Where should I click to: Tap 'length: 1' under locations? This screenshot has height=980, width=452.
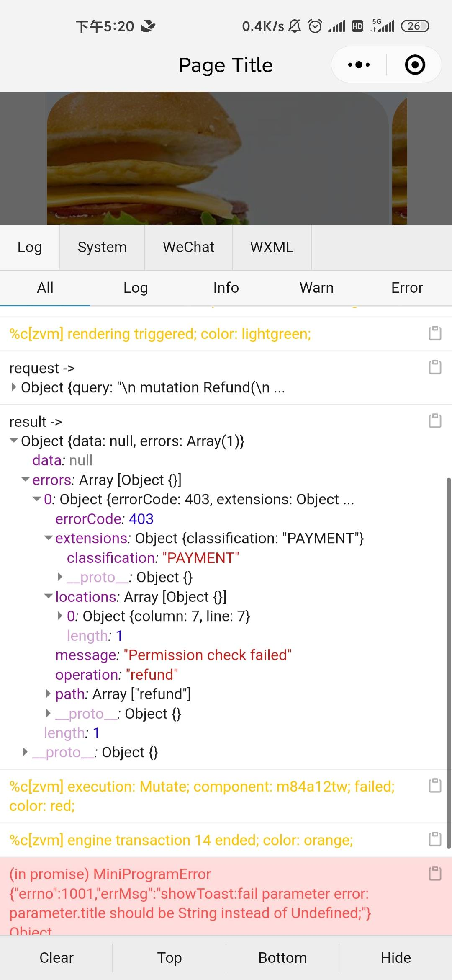coord(95,636)
